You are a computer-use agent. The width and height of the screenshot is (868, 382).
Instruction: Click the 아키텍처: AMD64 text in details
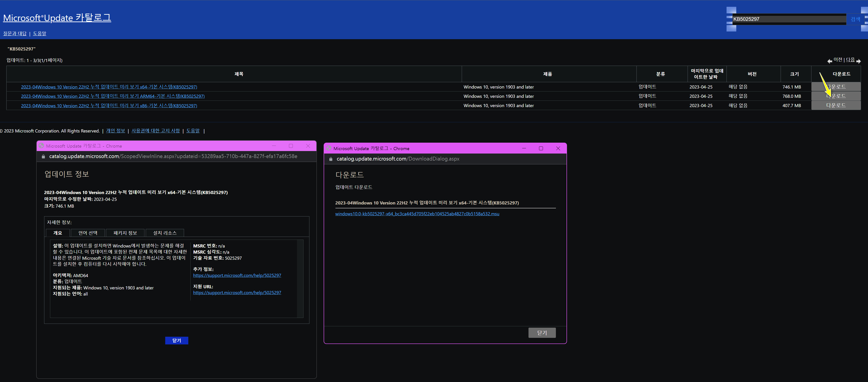pyautogui.click(x=70, y=275)
